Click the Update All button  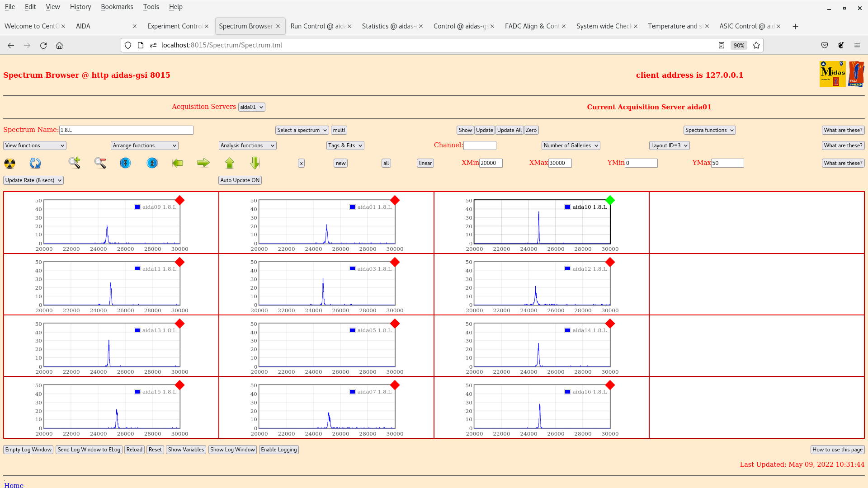509,130
